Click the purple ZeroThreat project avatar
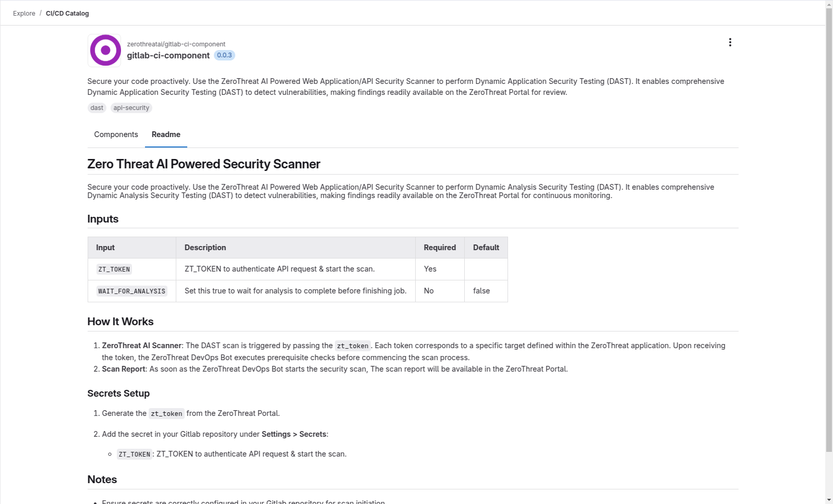The height and width of the screenshot is (504, 833). pyautogui.click(x=105, y=51)
